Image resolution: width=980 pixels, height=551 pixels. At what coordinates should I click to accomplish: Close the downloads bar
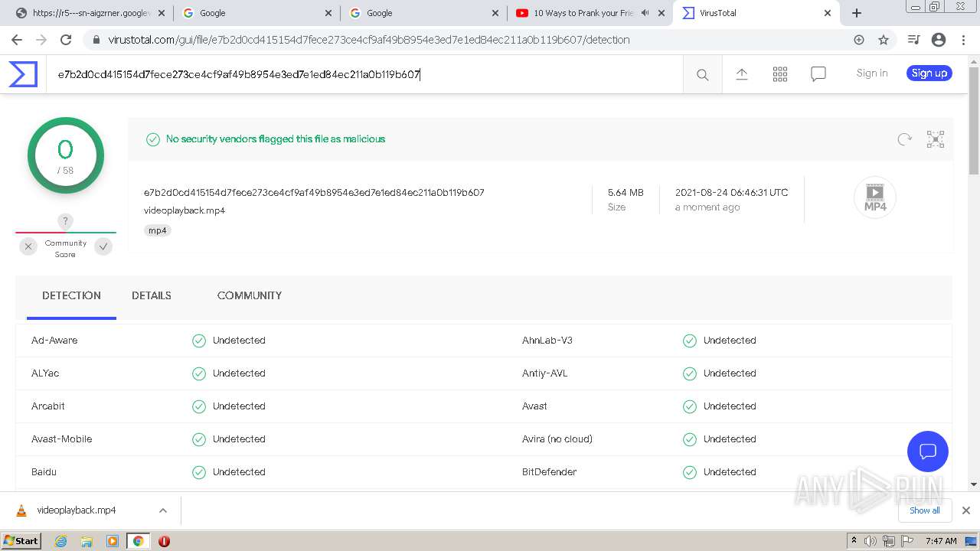(x=965, y=510)
